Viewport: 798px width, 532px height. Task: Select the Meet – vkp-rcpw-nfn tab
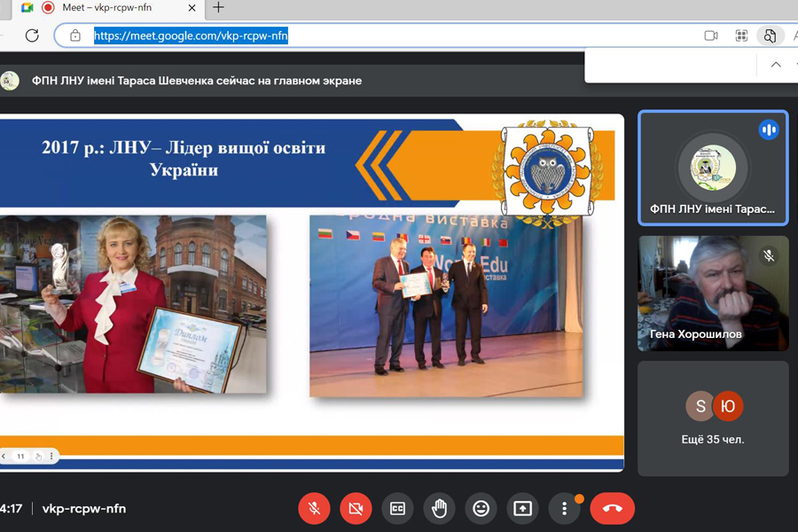click(x=106, y=8)
